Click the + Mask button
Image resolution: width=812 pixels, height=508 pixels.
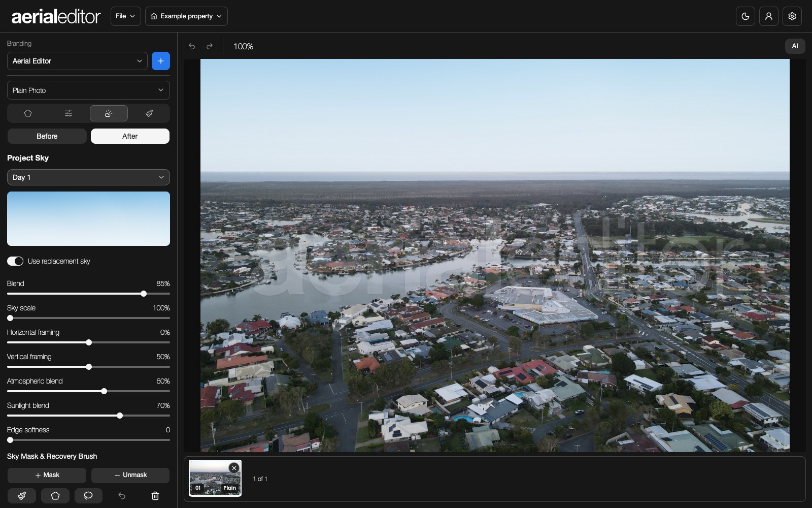pos(47,475)
